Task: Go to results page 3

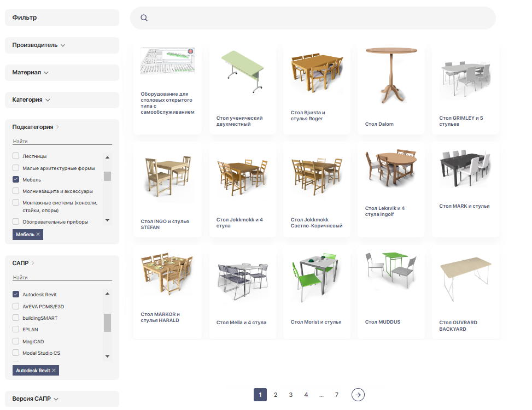Action: pos(291,395)
